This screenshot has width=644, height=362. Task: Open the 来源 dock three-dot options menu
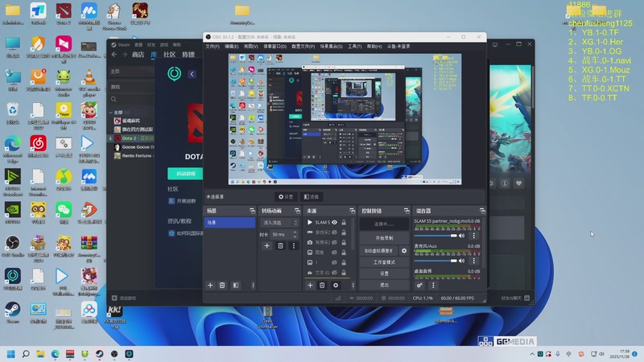353,286
